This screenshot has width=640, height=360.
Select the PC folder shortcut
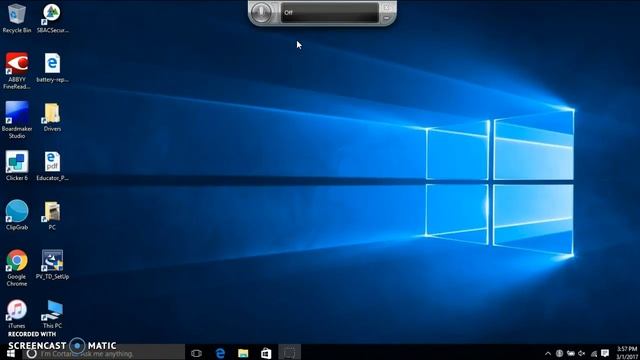(52, 216)
